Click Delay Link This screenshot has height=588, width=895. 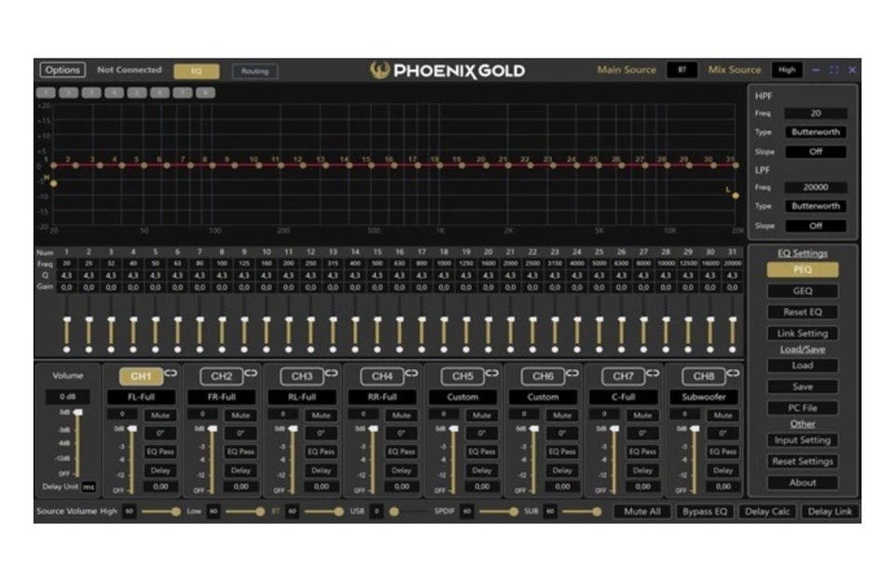coord(830,512)
